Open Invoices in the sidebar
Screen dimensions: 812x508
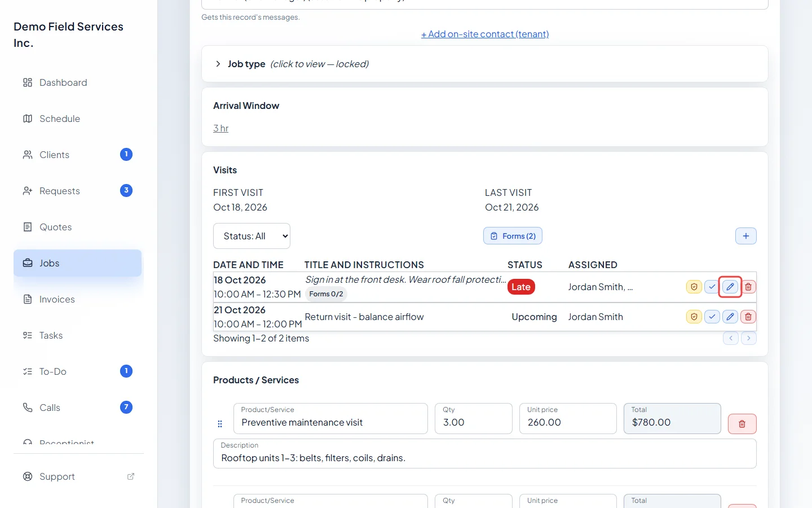tap(78, 299)
